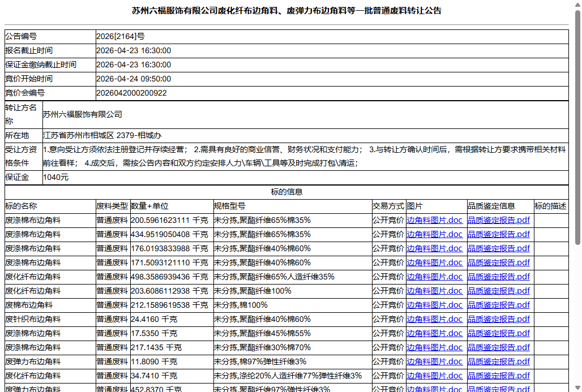Click the 标的描述 column header
This screenshot has height=392, width=582.
550,206
